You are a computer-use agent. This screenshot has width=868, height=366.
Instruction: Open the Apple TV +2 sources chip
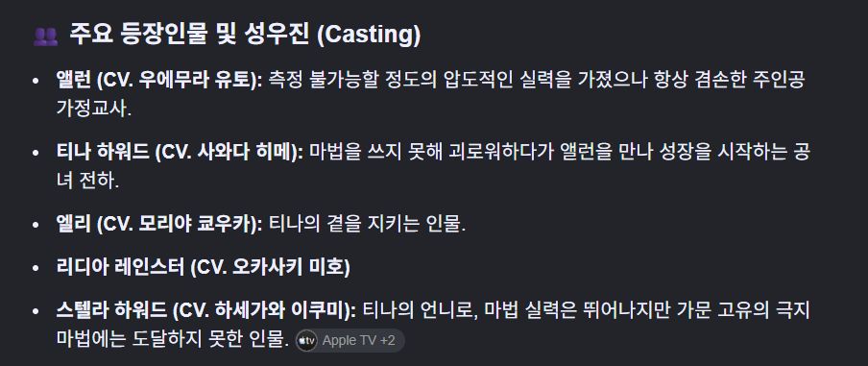[x=350, y=340]
